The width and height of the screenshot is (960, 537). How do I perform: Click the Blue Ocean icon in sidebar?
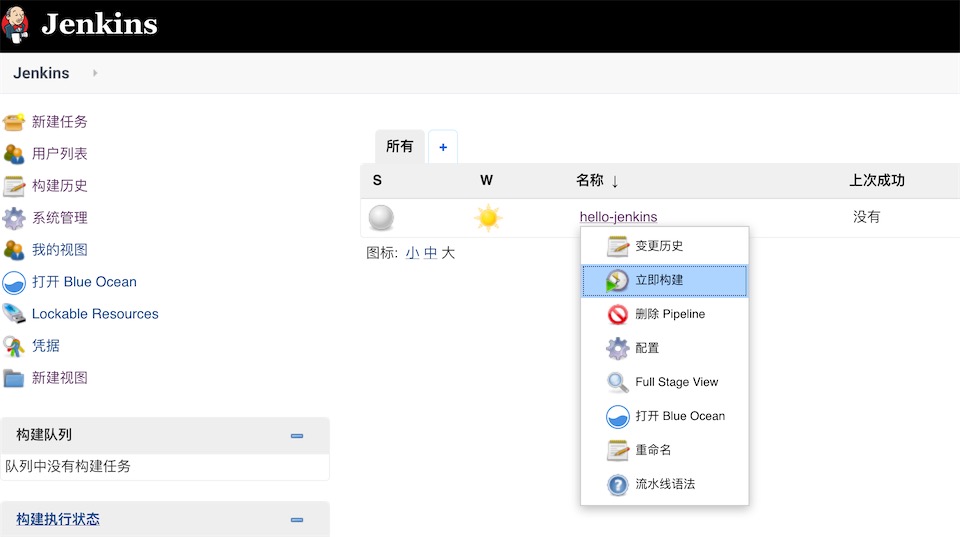[14, 282]
